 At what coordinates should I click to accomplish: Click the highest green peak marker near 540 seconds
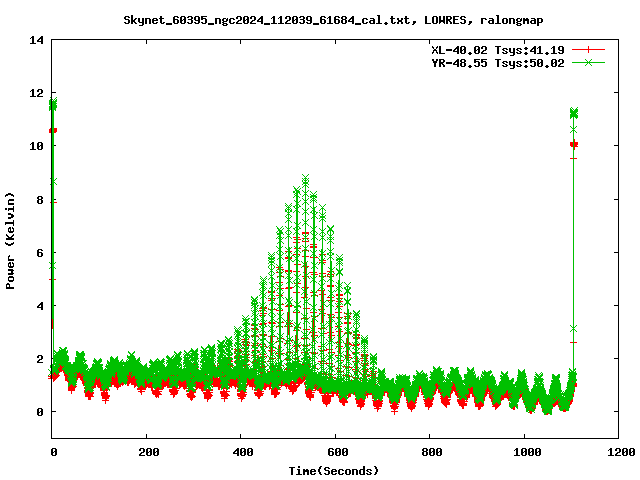(x=305, y=178)
